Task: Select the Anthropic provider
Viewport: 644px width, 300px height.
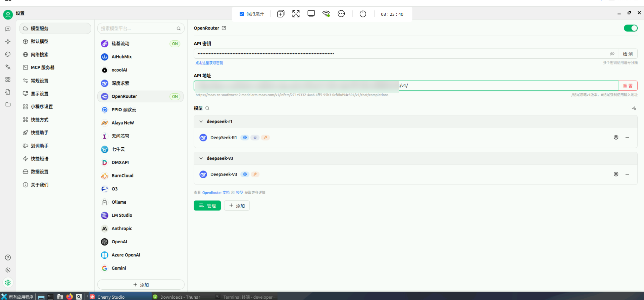Action: (141, 229)
